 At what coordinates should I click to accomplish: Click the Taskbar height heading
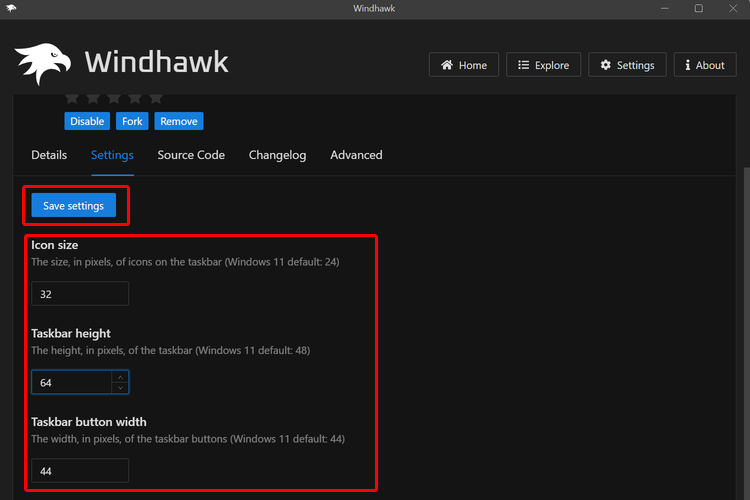[71, 333]
